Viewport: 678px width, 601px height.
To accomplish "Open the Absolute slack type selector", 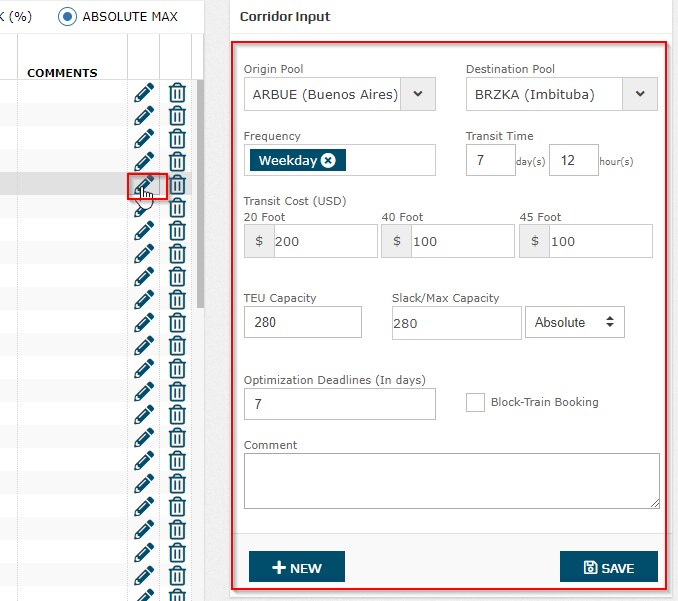I will (574, 322).
